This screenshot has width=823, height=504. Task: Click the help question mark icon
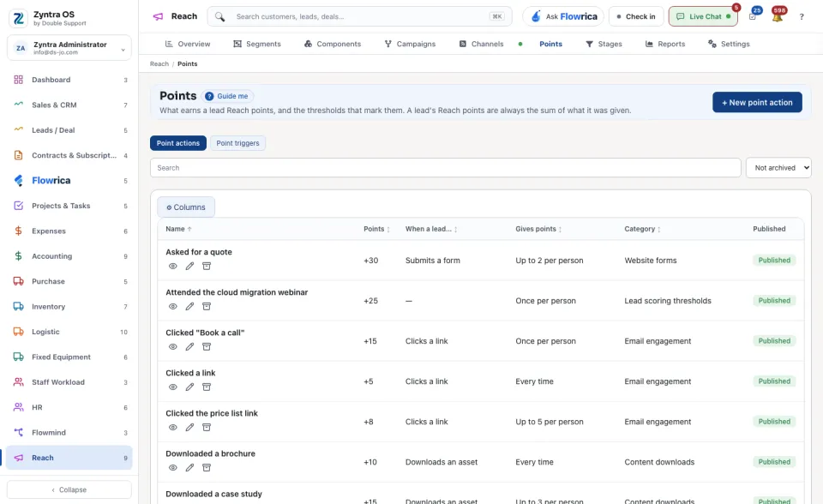[x=802, y=17]
